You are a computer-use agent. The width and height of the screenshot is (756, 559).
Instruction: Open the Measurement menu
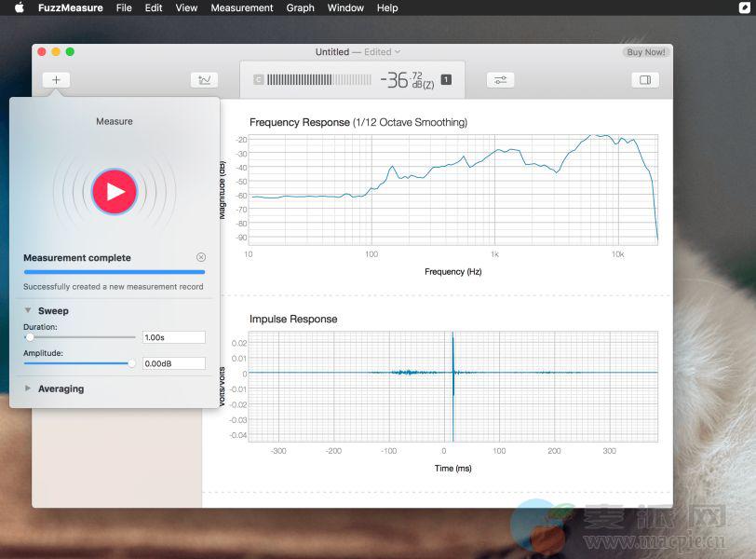tap(242, 7)
